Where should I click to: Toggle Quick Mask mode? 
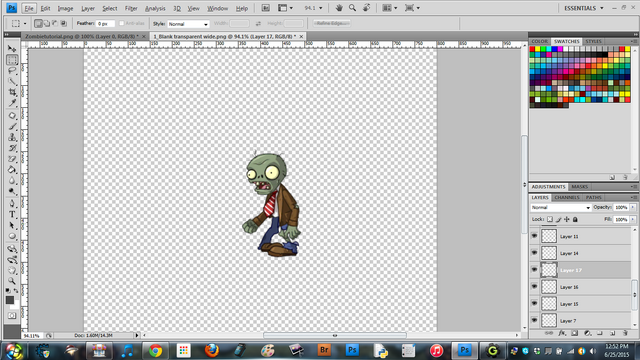(12, 316)
